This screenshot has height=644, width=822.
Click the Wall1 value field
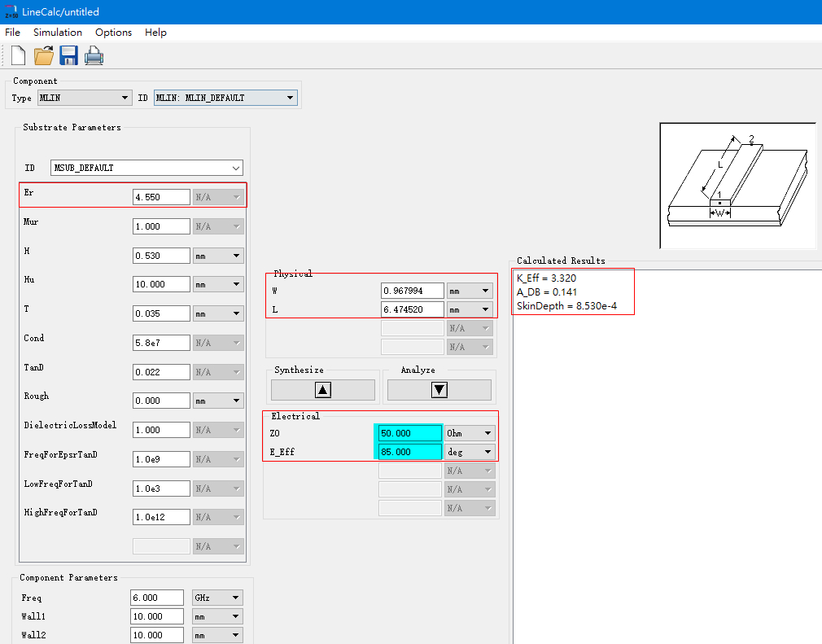point(157,616)
